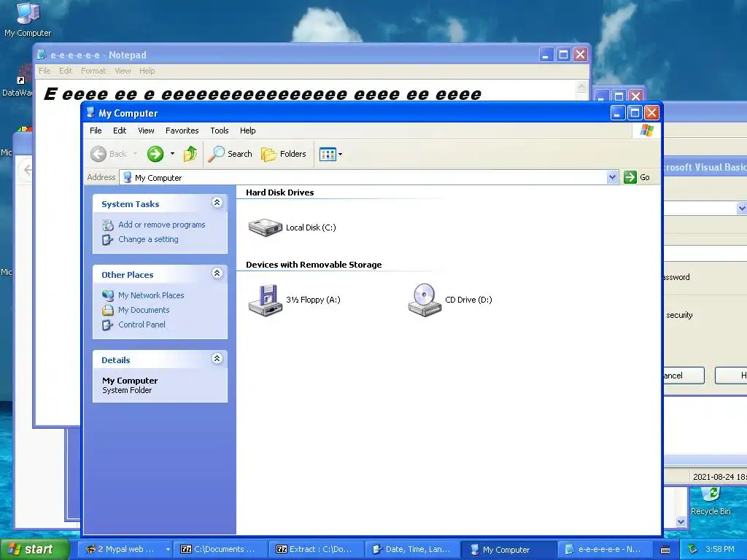Click the Notepad text line of e's
Screen dimensions: 747x560
(x=262, y=94)
